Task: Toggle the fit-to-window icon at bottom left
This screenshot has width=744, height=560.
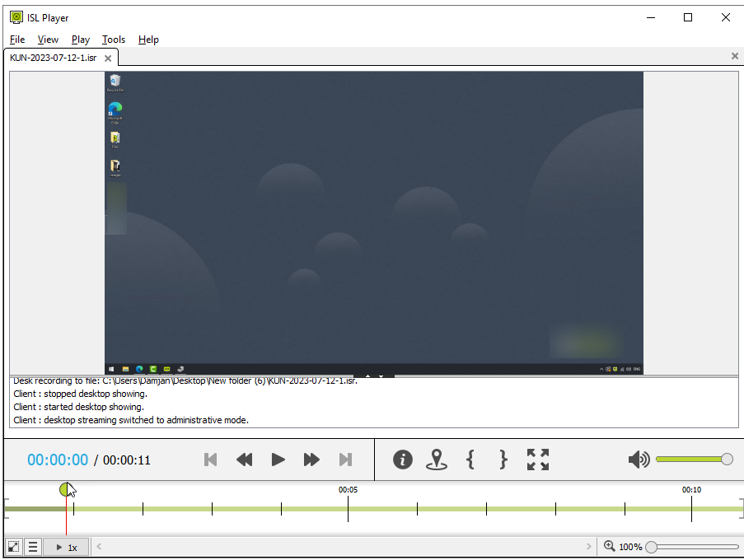Action: pos(13,547)
